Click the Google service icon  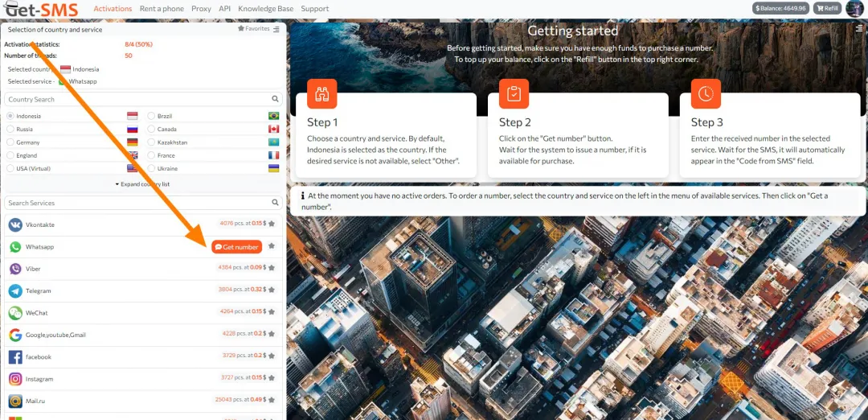[15, 335]
